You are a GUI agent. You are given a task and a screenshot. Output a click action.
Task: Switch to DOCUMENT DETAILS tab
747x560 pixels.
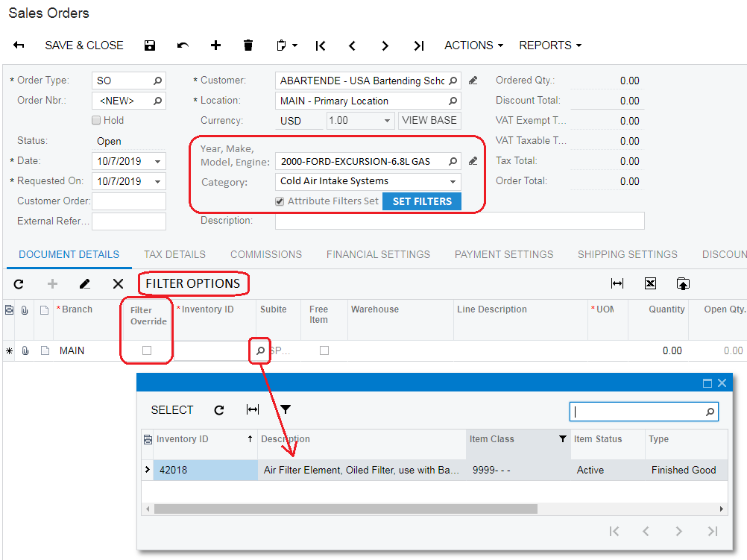click(69, 254)
